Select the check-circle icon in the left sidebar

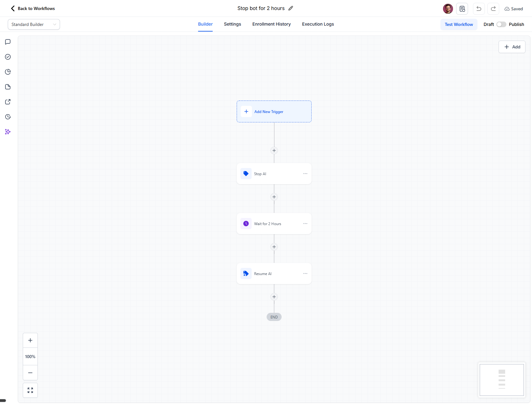[7, 57]
